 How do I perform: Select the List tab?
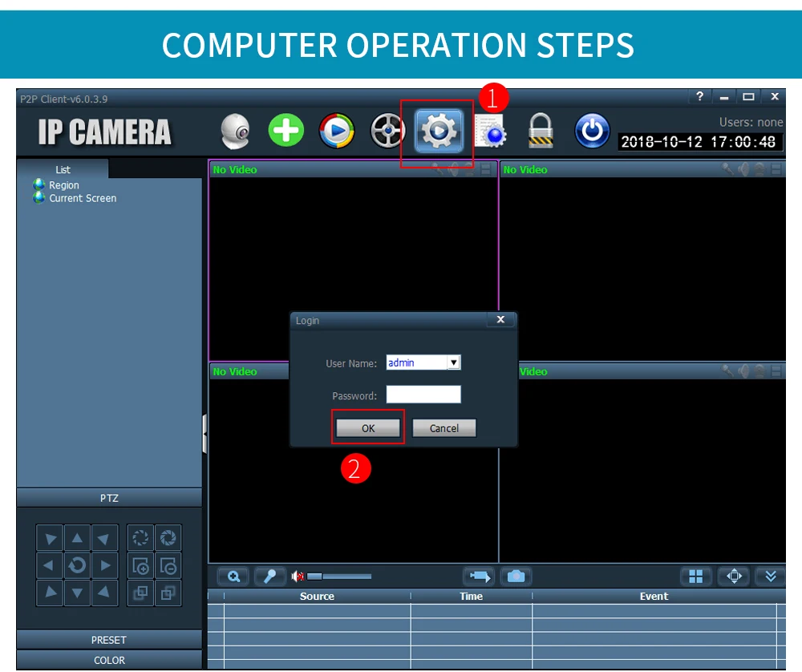[63, 169]
